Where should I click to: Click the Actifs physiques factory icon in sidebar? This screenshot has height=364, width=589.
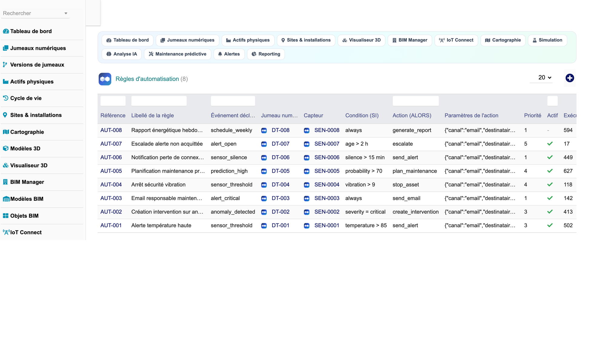5,82
